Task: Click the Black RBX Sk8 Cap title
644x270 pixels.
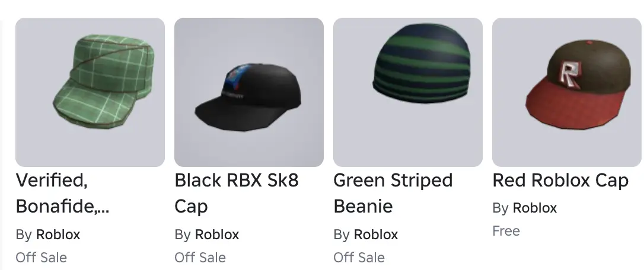Action: point(237,193)
